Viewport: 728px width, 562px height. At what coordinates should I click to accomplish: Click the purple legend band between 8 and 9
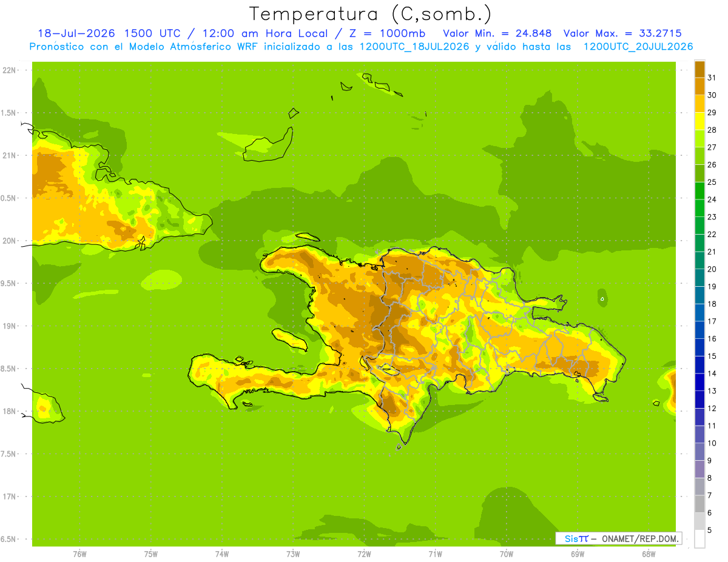(699, 469)
